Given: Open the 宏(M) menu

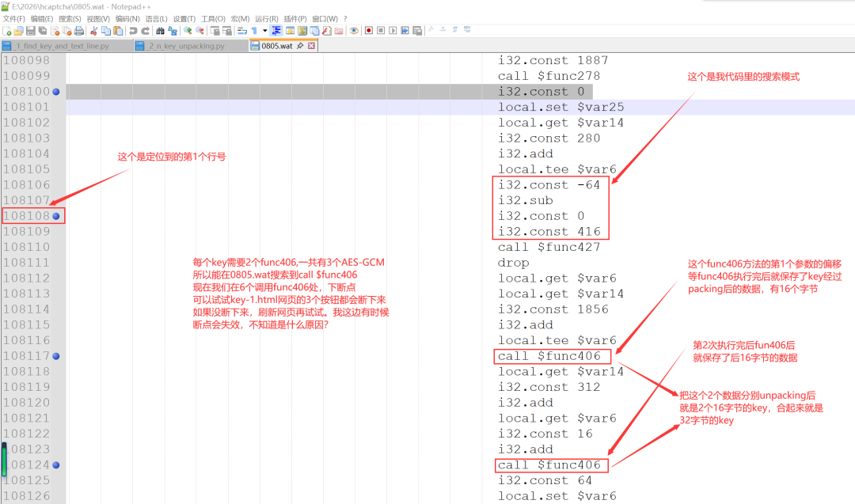Looking at the screenshot, I should pos(240,18).
